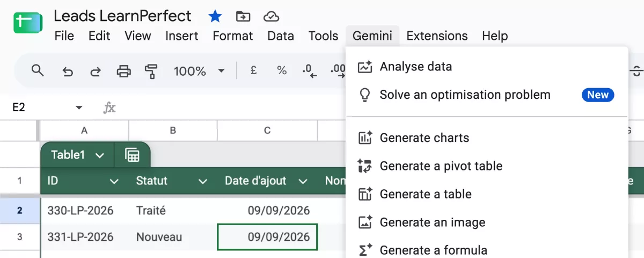The image size is (644, 258).
Task: Choose Generate a table
Action: pos(487,195)
